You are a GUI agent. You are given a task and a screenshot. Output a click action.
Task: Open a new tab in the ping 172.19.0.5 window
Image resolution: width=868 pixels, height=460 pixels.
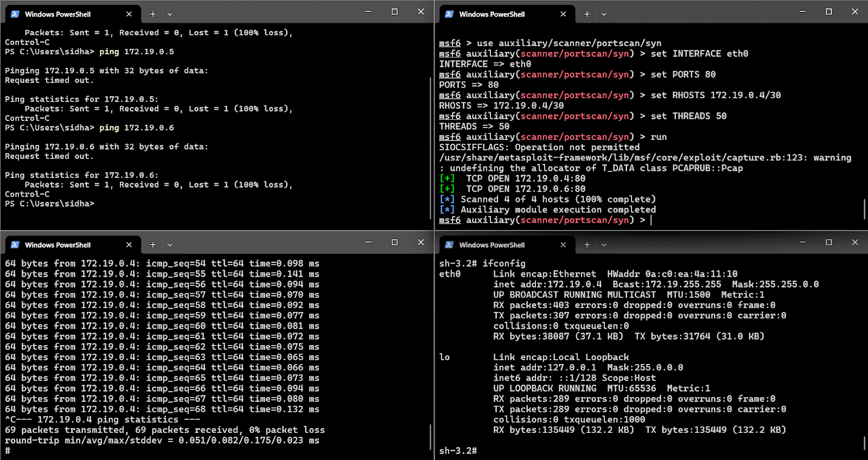pyautogui.click(x=153, y=14)
